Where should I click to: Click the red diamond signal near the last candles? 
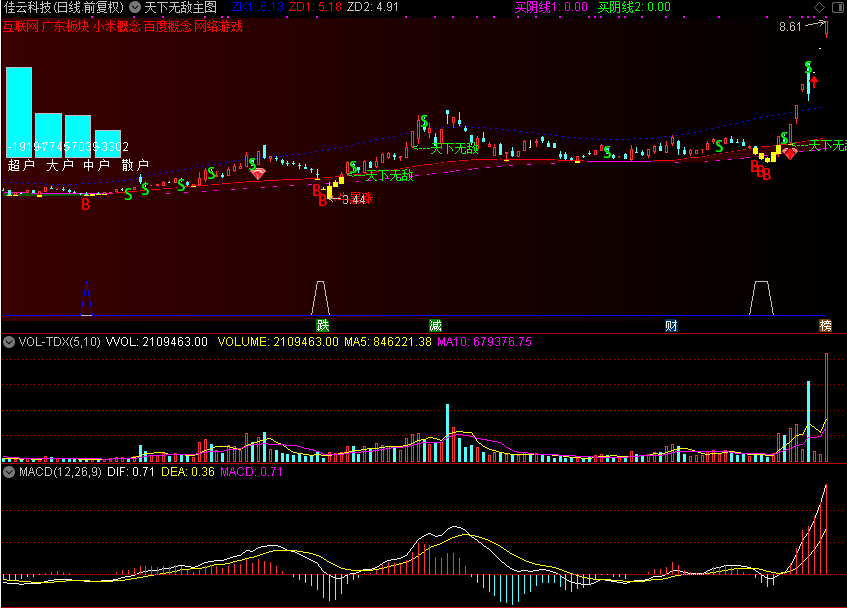coord(790,153)
